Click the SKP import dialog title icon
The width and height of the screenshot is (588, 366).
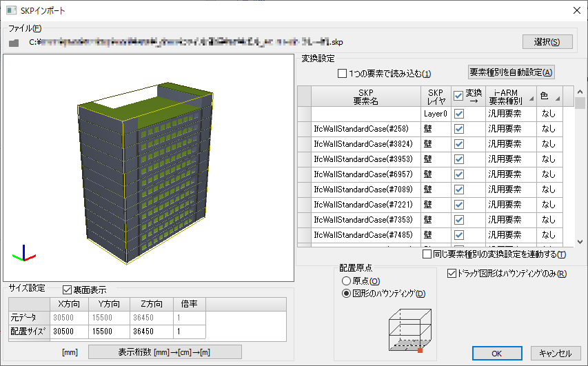[x=11, y=10]
